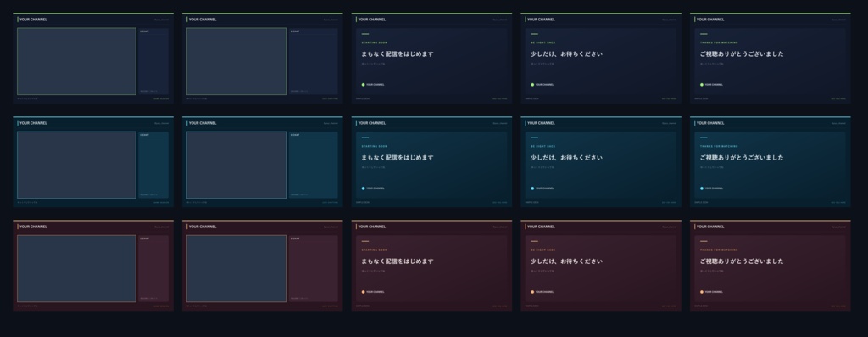
Task: Open teal BE RIGHT BACK screen template
Action: pos(601,162)
